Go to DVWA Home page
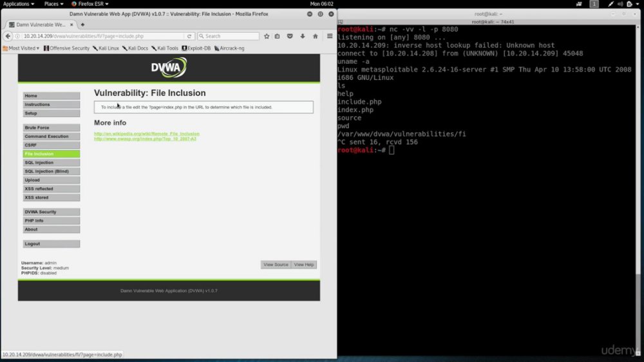 point(52,96)
